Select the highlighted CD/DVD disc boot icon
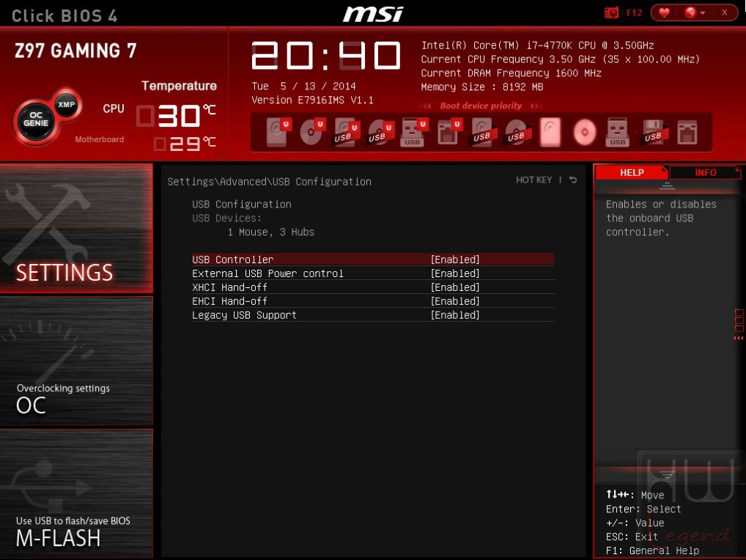 pos(585,132)
